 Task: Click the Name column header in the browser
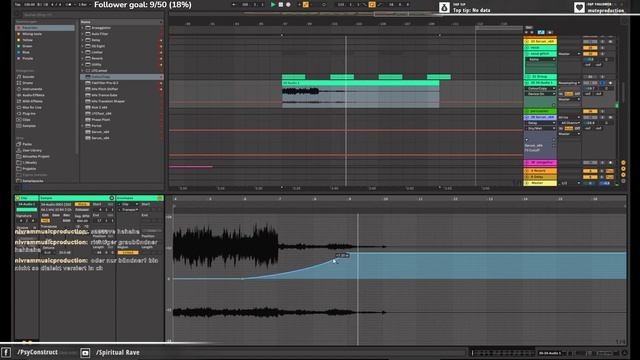[x=121, y=22]
